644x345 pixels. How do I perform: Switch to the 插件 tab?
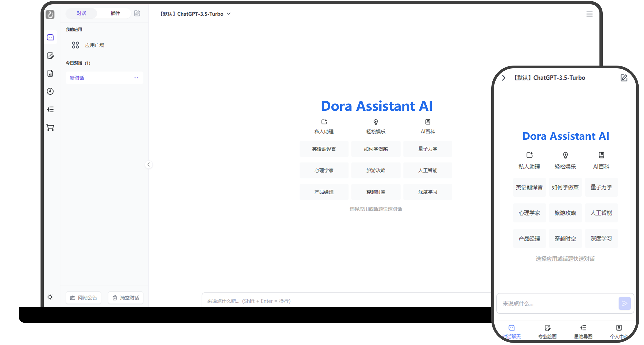point(115,13)
